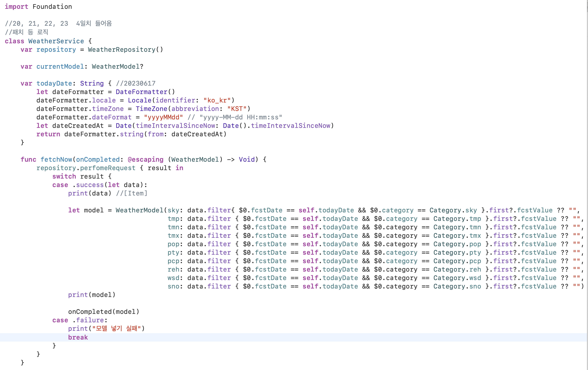Click the class name 'WeatherService'
Screen dimensions: 588x370
pos(56,41)
